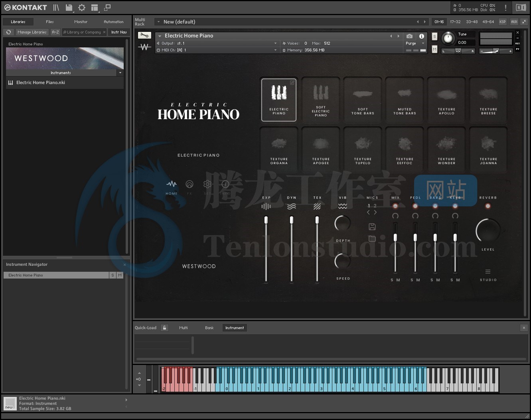
Task: Solo Electric Home Piano in Instrument Navigator
Action: click(x=113, y=275)
